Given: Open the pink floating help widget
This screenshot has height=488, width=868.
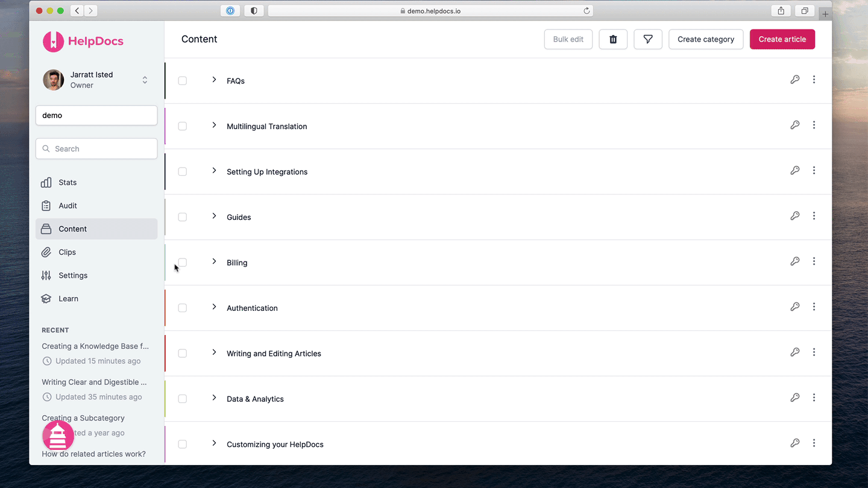Looking at the screenshot, I should tap(58, 436).
